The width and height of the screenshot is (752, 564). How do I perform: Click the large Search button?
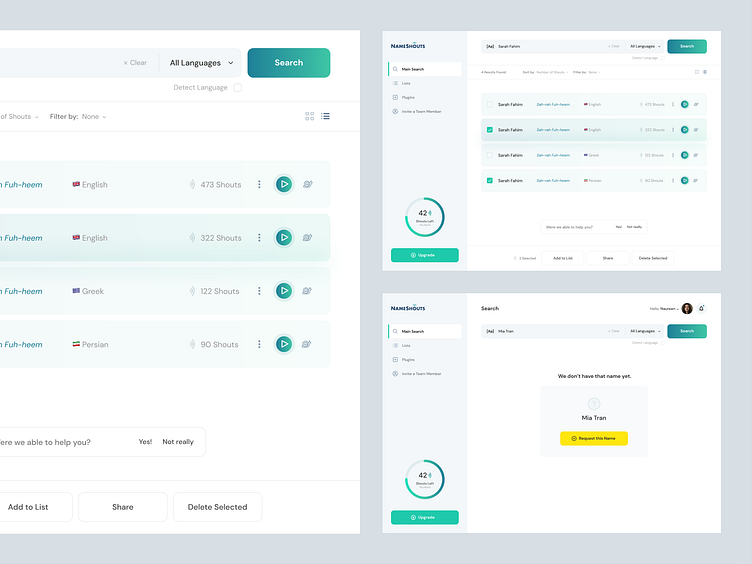click(289, 63)
